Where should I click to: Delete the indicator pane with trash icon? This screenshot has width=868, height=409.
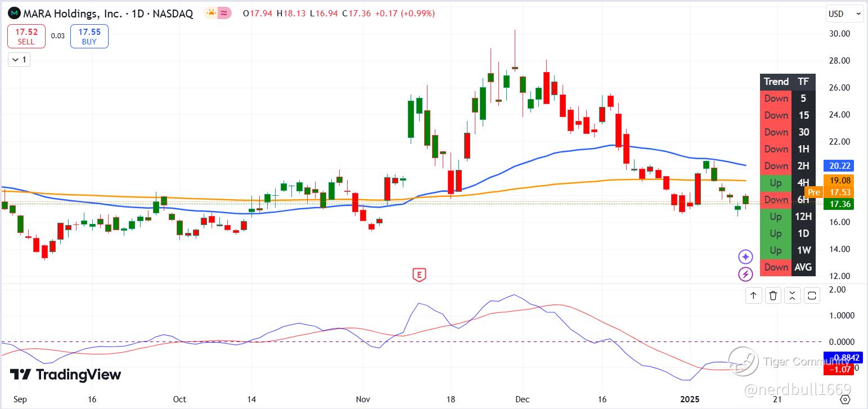tap(773, 295)
